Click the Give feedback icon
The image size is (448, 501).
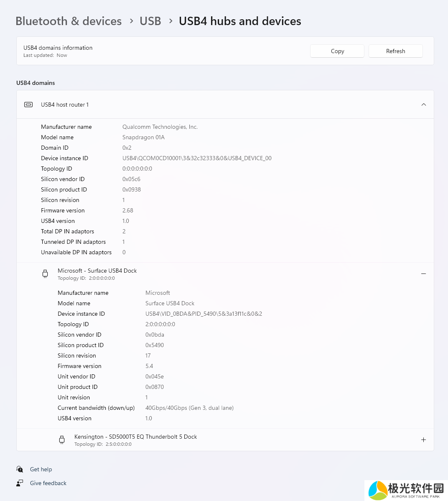pos(20,483)
